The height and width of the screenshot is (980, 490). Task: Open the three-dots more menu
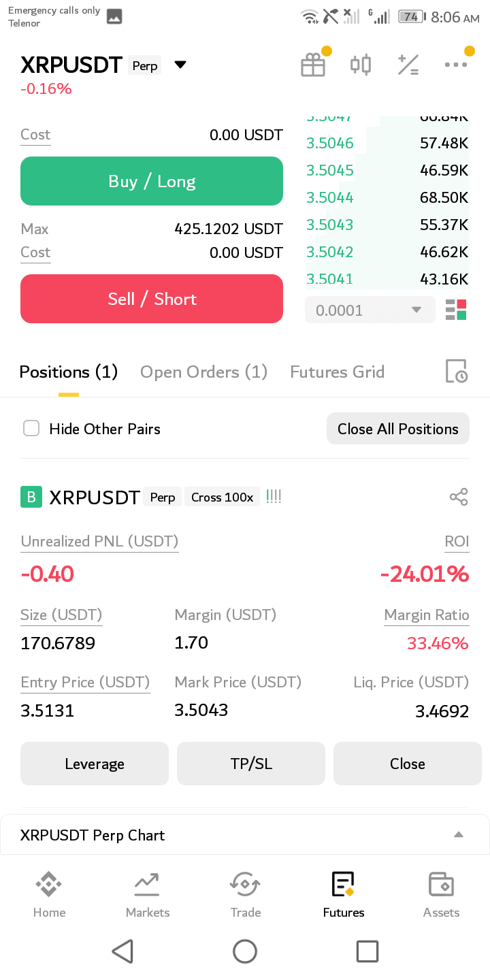456,65
